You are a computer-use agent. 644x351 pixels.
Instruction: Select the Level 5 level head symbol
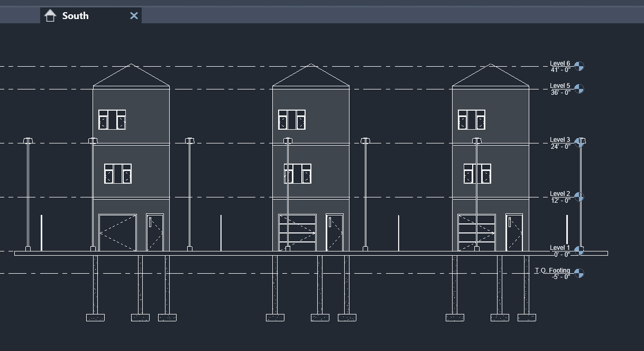pos(579,89)
